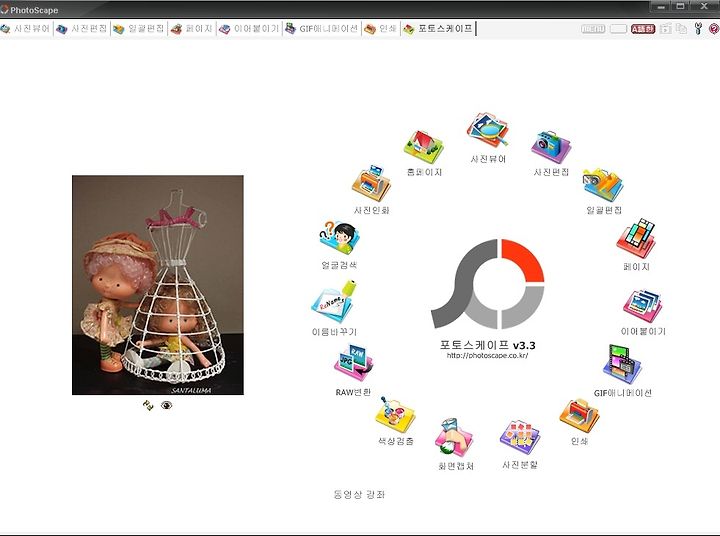Switch to the 페이지 tab

click(x=192, y=29)
